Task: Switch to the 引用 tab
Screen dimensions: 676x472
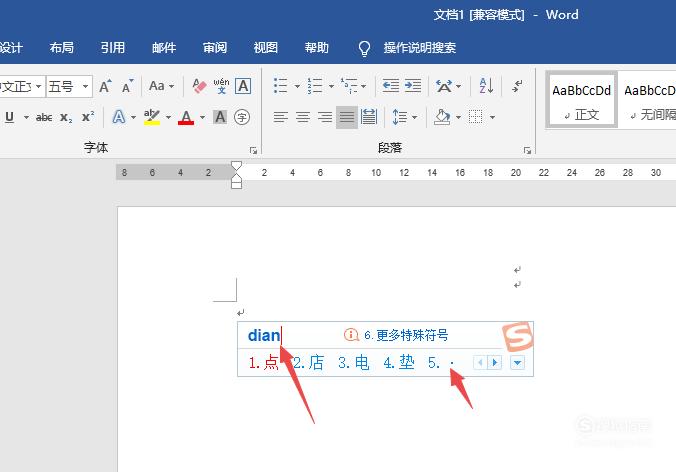Action: (x=113, y=47)
